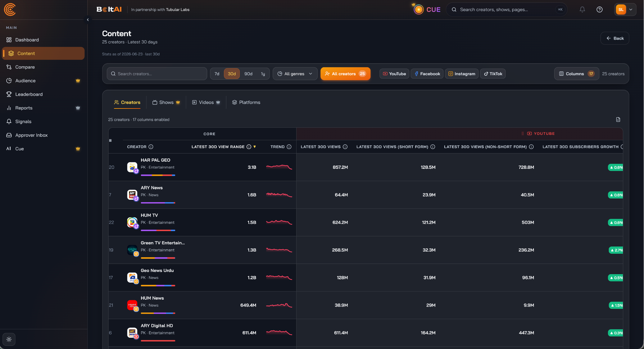Click crown icon on Cue menu item
The height and width of the screenshot is (349, 644).
[78, 149]
